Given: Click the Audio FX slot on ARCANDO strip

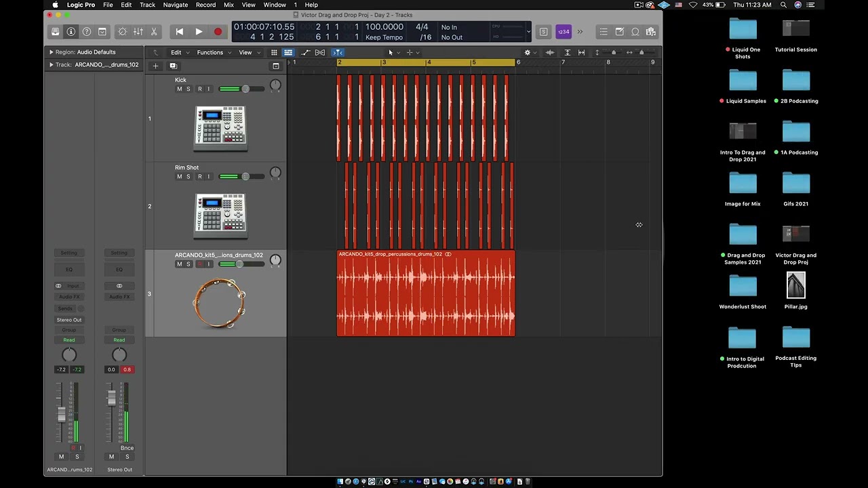Looking at the screenshot, I should coord(68,297).
